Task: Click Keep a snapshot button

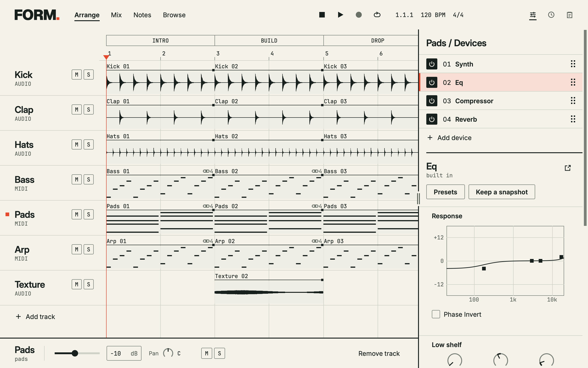Action: [x=501, y=192]
